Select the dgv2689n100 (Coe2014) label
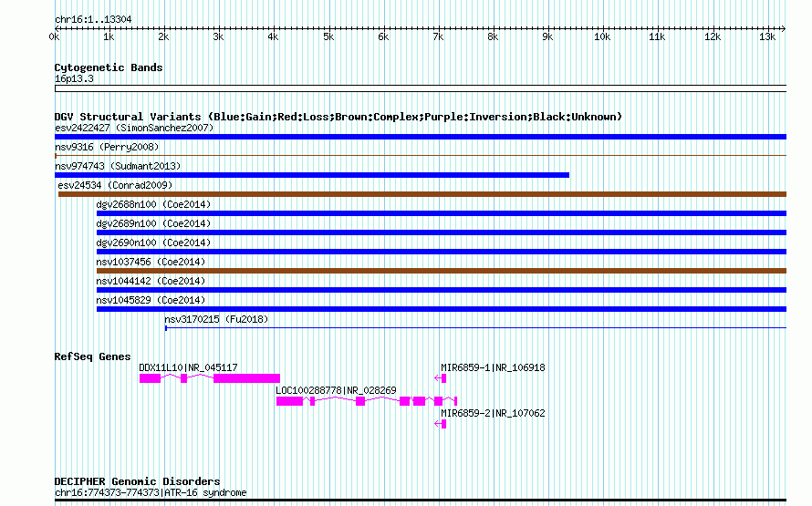 pos(154,223)
